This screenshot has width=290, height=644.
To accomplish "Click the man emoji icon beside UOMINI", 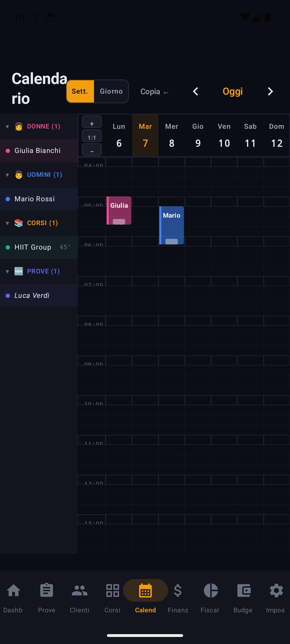I will [x=19, y=175].
